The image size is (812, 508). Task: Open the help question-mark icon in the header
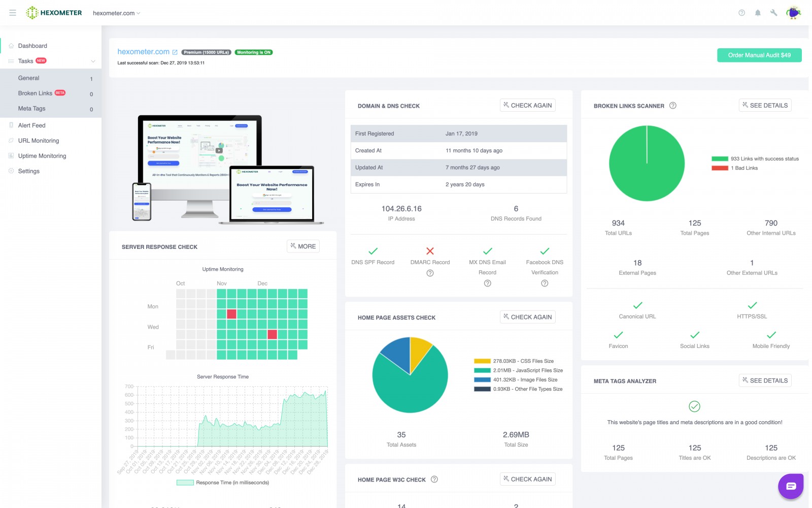pos(741,13)
